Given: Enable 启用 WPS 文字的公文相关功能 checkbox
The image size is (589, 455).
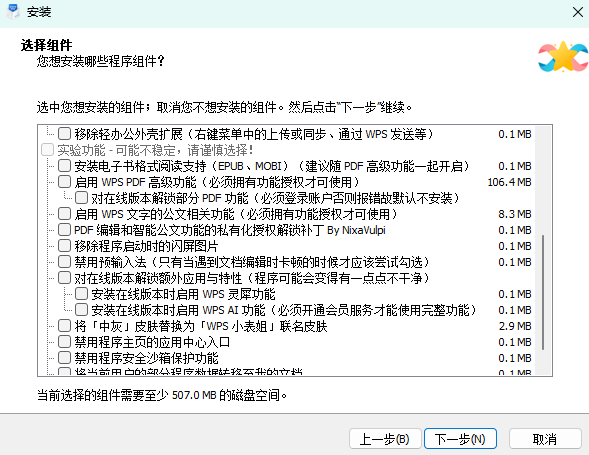Looking at the screenshot, I should tap(64, 214).
